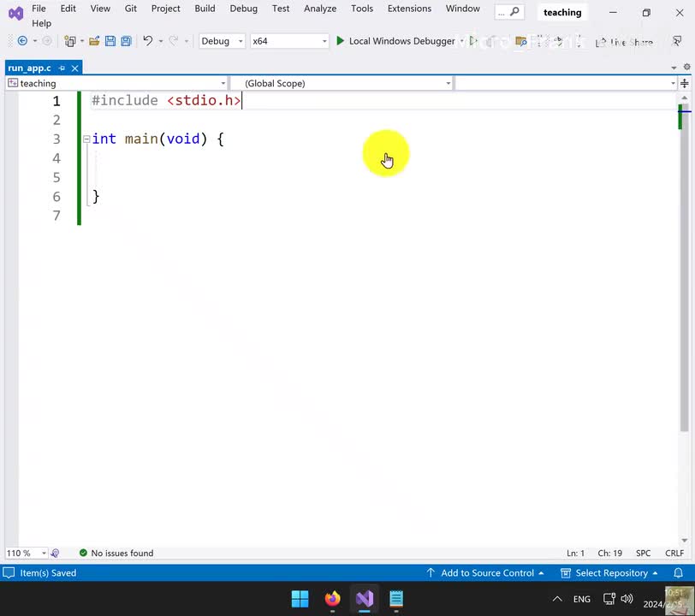Open Windows Start menu on the taskbar
Screen dimensions: 695x616
(300, 599)
